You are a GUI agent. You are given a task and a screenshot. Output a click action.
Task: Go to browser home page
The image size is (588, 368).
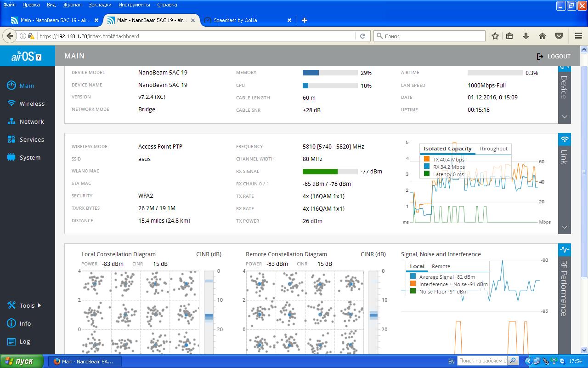tap(542, 36)
